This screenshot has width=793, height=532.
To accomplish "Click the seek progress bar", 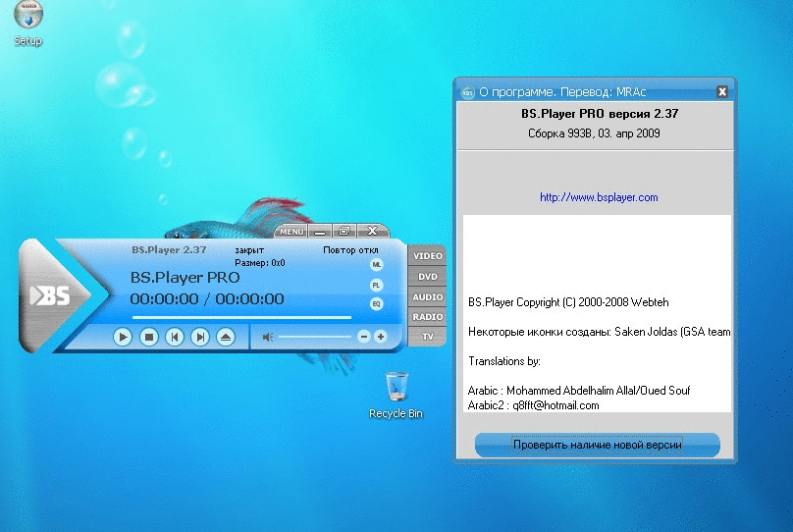I will [x=241, y=318].
